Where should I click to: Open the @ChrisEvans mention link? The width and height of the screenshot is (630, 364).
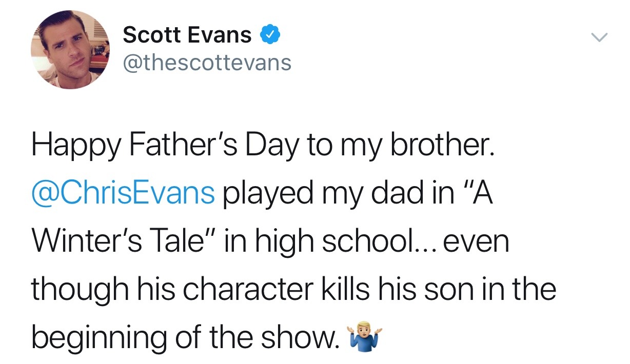tap(123, 192)
